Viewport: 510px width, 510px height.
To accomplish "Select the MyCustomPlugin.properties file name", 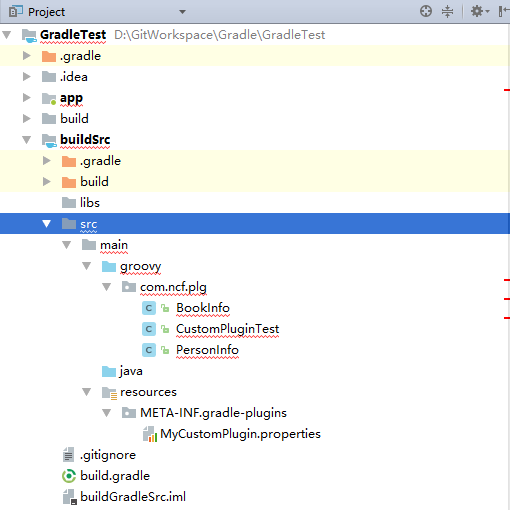I will click(240, 434).
